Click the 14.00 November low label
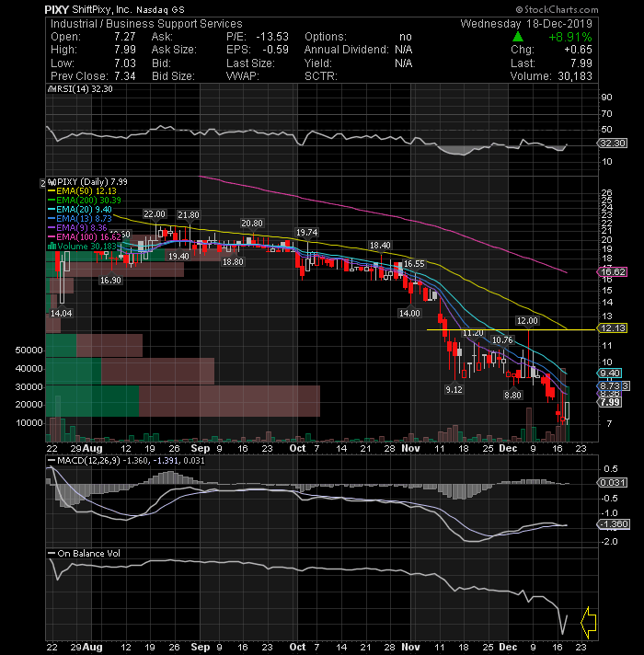This screenshot has height=655, width=644. tap(409, 314)
